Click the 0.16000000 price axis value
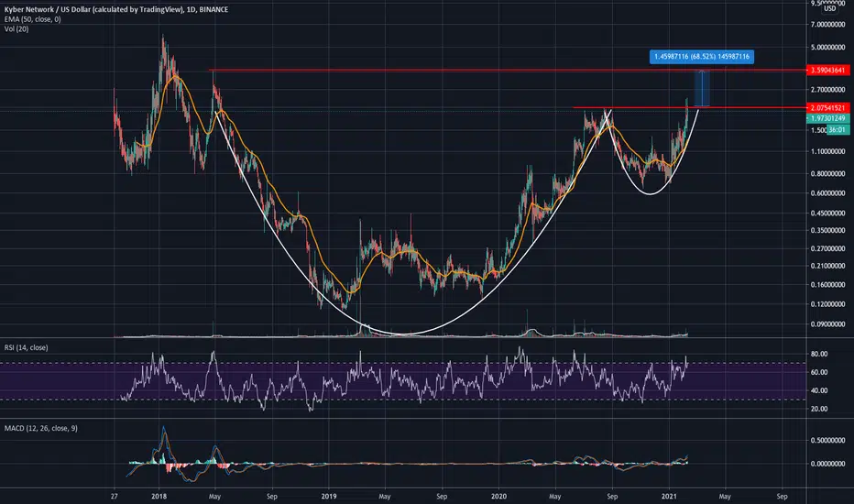854x504 pixels. pyautogui.click(x=827, y=284)
